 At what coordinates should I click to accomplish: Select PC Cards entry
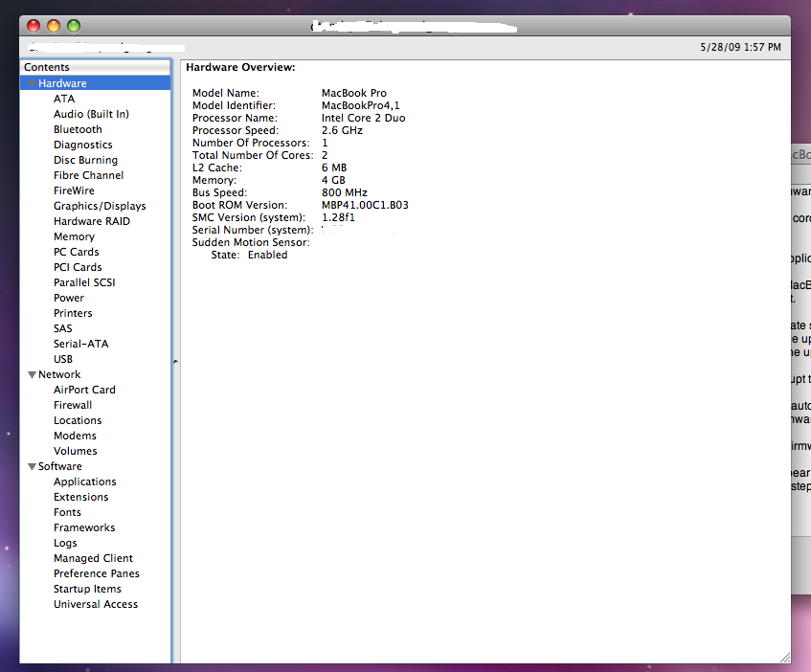pyautogui.click(x=76, y=252)
